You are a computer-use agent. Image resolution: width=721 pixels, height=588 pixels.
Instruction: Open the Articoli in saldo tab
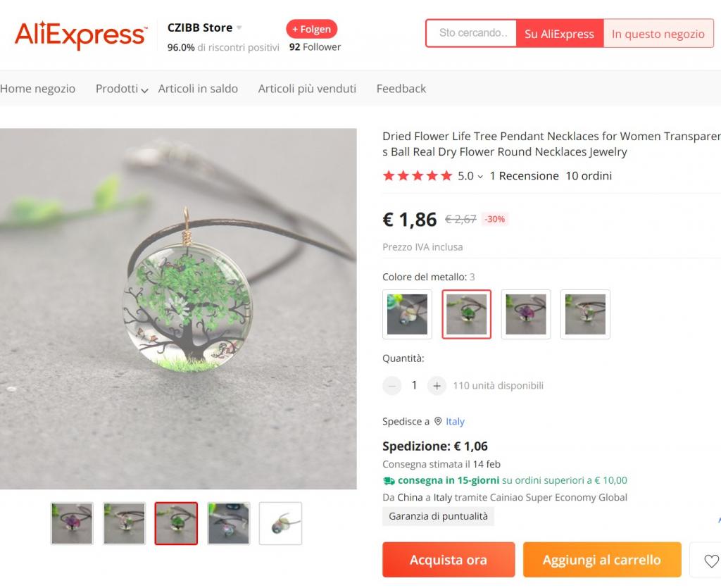pos(198,89)
